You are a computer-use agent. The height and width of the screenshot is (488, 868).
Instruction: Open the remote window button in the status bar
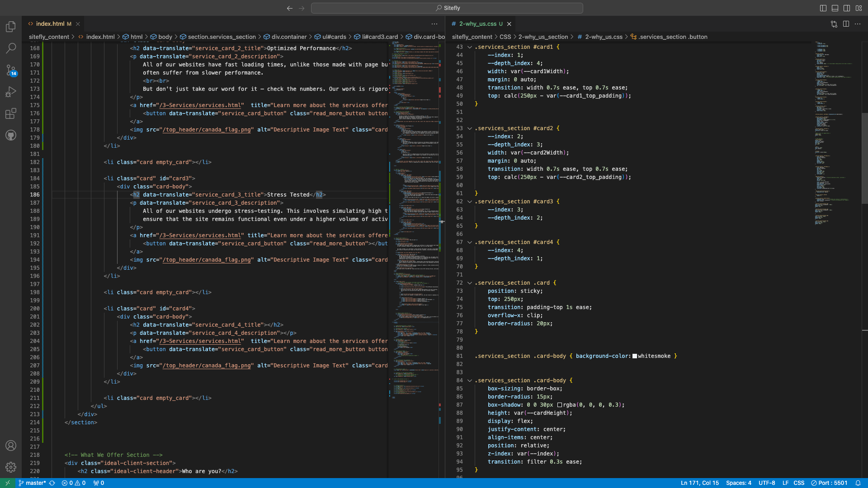[8, 483]
